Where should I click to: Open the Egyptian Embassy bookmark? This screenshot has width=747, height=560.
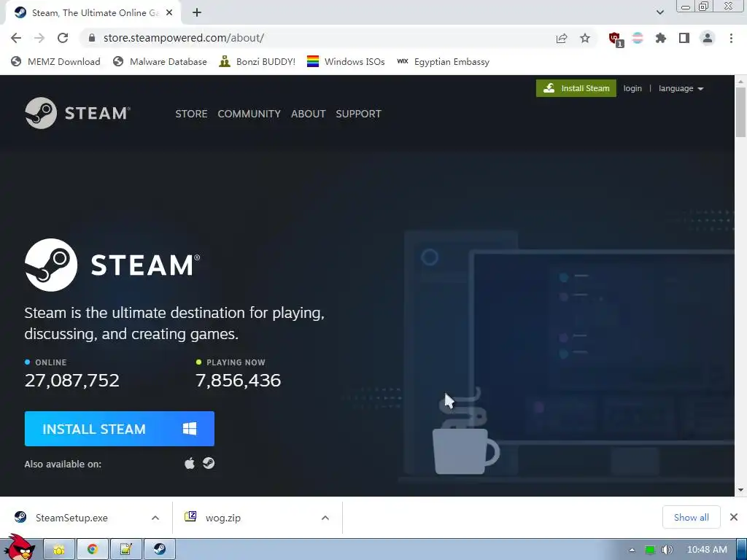tap(443, 62)
